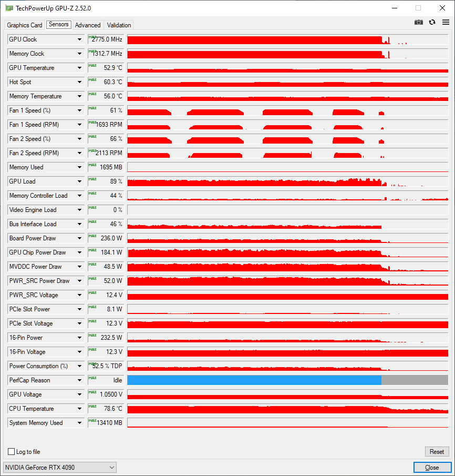This screenshot has height=476, width=455.
Task: Click the GPU Load history graph
Action: click(287, 181)
